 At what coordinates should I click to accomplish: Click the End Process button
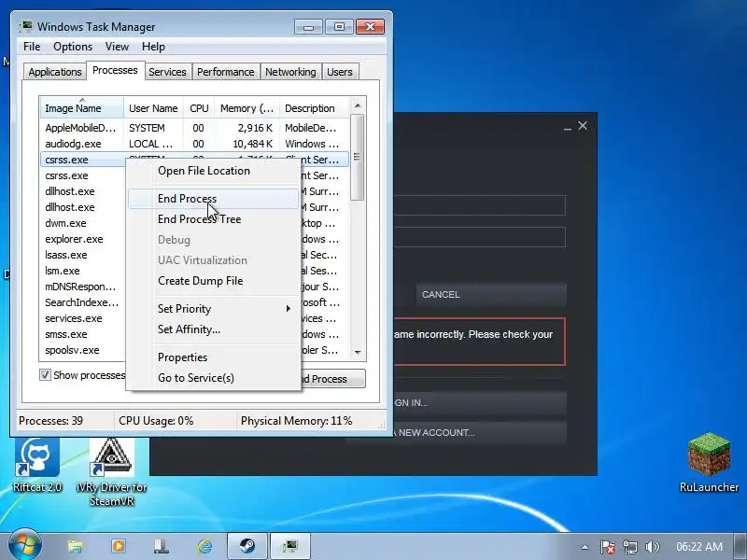tap(333, 379)
